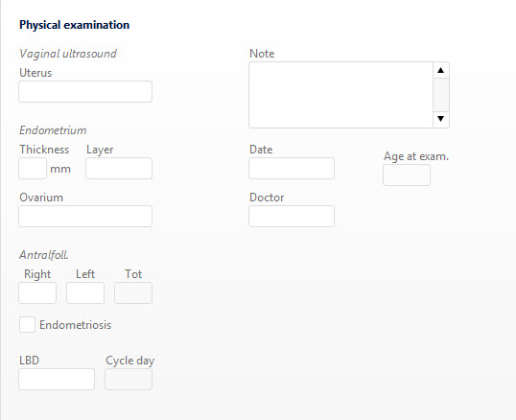This screenshot has height=420, width=516.
Task: Click the Note scroll up arrow
Action: pyautogui.click(x=440, y=70)
